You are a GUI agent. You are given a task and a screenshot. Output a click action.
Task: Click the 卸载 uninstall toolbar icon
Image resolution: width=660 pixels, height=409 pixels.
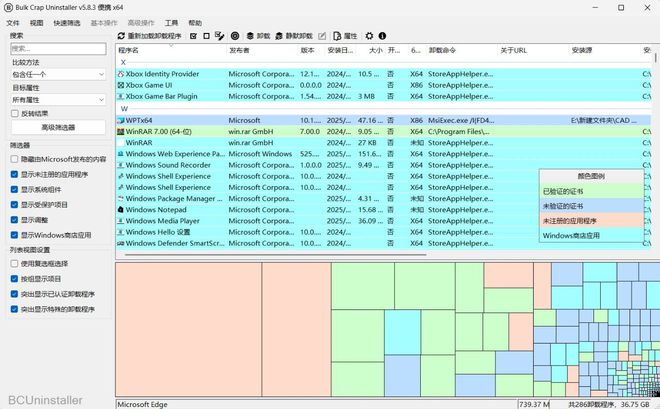click(x=250, y=36)
